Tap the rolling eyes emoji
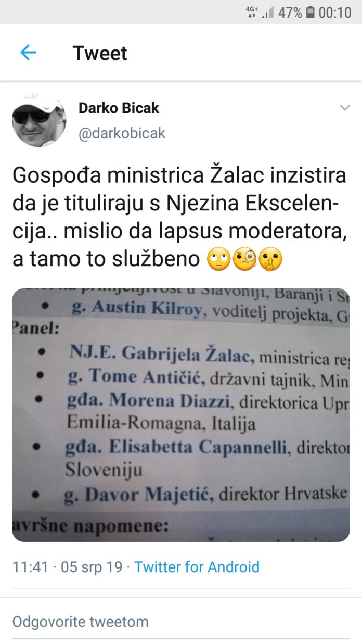Viewport: 362px width, 644px height. click(218, 259)
